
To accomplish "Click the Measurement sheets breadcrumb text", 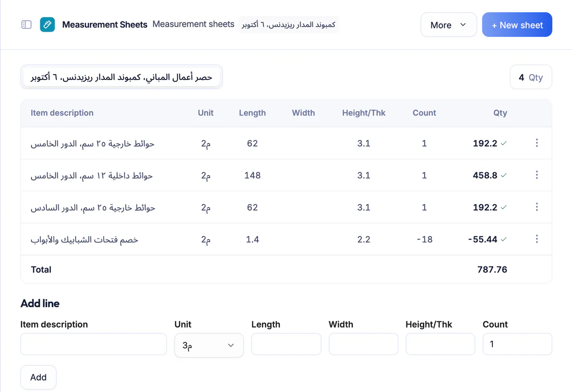I will point(193,24).
